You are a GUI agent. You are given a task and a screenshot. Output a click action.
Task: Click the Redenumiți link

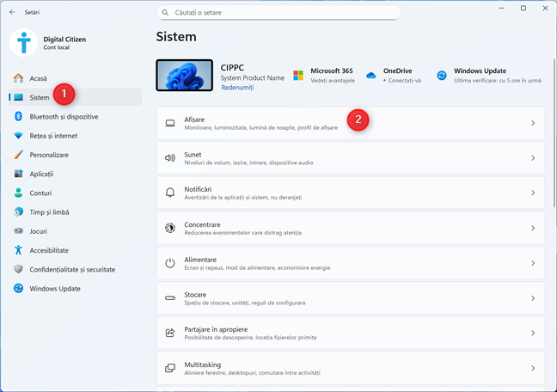tap(236, 88)
